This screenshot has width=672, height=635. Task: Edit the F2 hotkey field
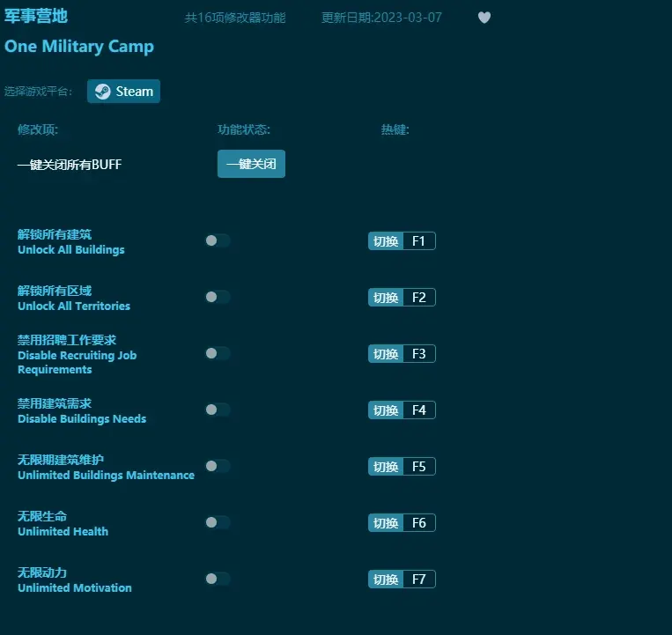pyautogui.click(x=419, y=298)
